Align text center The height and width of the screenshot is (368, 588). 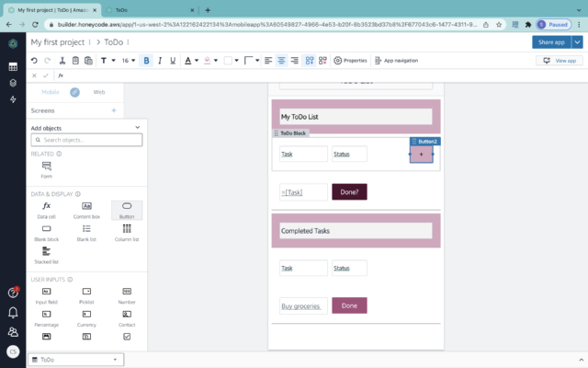click(281, 61)
